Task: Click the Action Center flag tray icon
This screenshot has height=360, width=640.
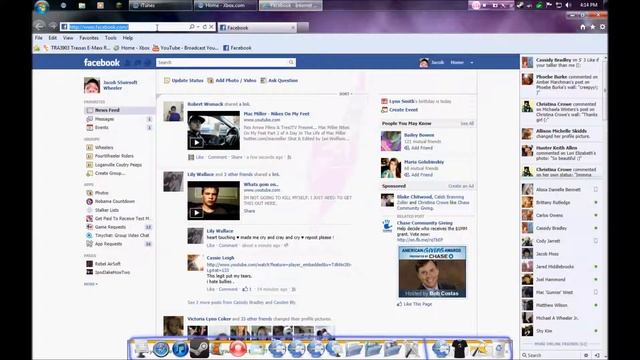Action: [549, 5]
